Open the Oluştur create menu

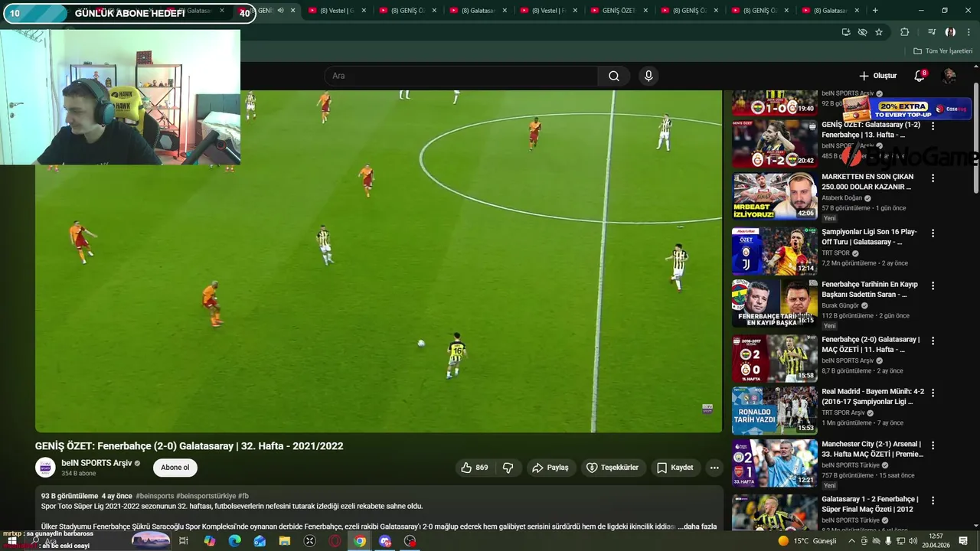click(877, 76)
